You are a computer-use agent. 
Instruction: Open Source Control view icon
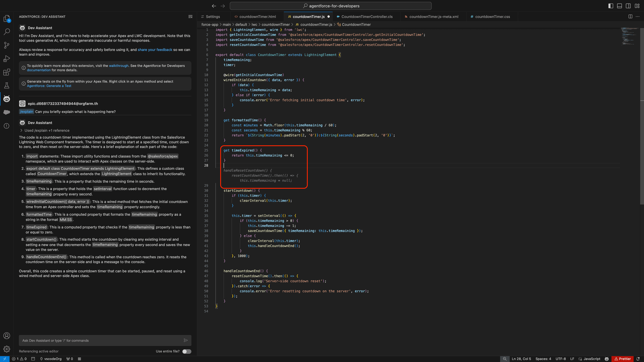tap(7, 45)
